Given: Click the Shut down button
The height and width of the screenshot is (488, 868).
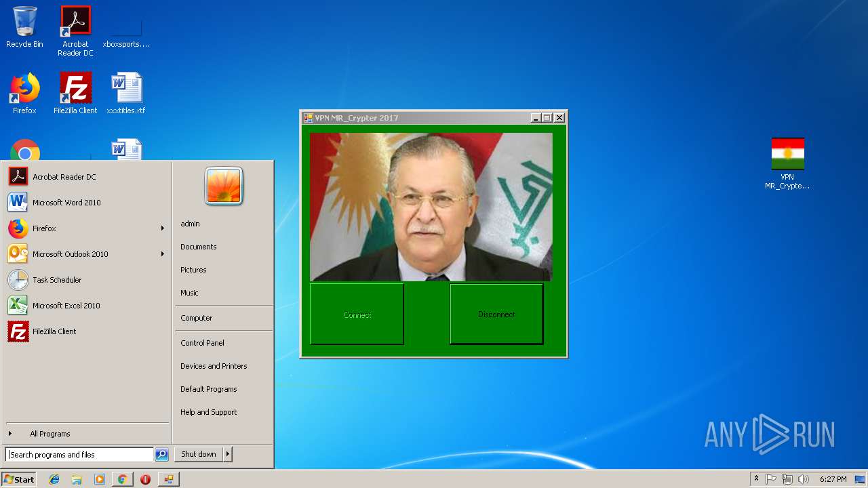Looking at the screenshot, I should pos(199,454).
